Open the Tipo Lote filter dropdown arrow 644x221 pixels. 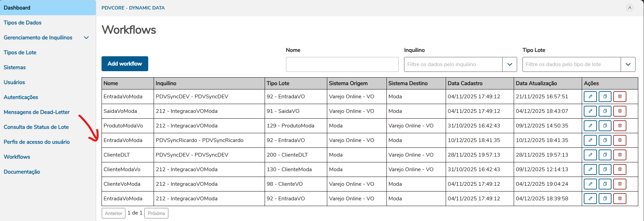[x=628, y=64]
